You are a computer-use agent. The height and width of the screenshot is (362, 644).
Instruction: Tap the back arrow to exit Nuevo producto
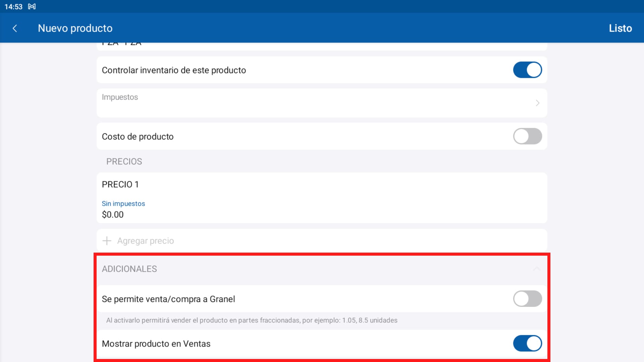15,28
